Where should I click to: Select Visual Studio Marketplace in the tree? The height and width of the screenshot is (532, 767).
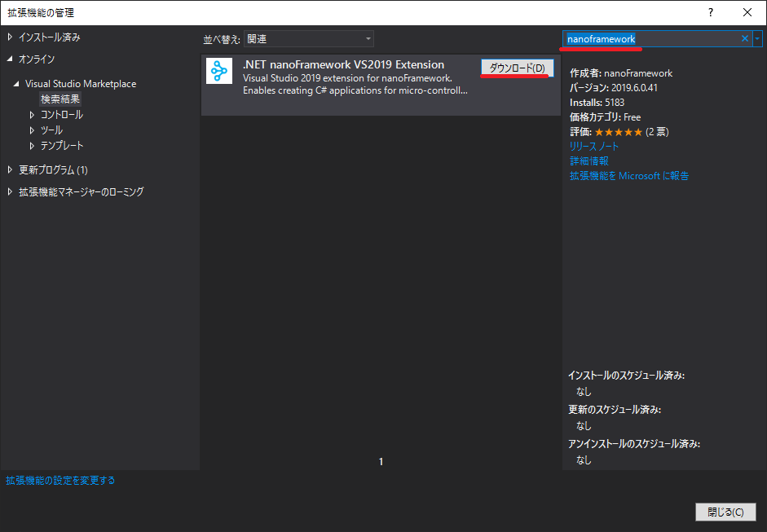pyautogui.click(x=81, y=84)
